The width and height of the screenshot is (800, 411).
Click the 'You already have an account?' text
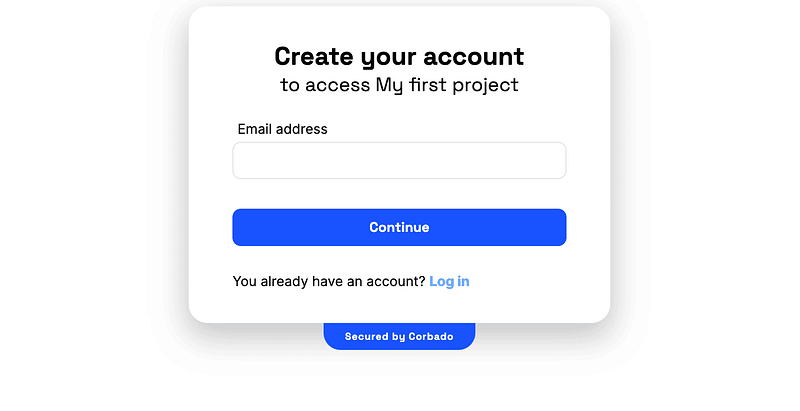click(329, 281)
